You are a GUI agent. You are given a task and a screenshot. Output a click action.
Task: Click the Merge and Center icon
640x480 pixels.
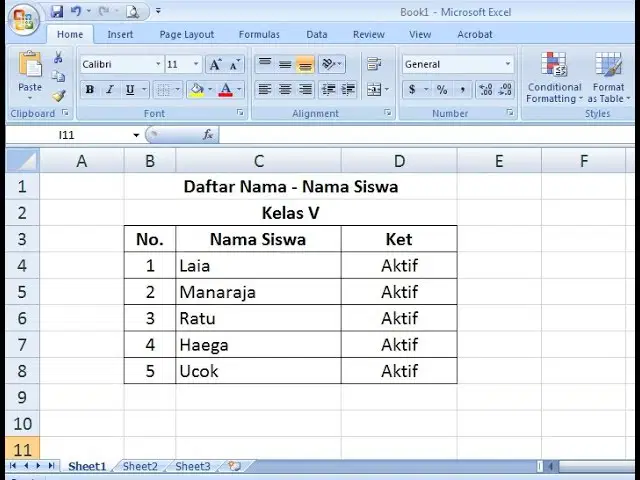tap(374, 89)
